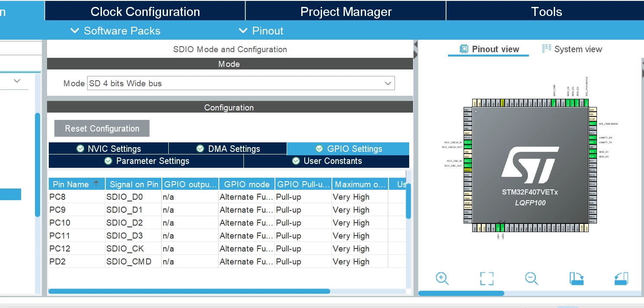Image resolution: width=644 pixels, height=308 pixels.
Task: Collapse panel using splitter arrow
Action: [x=416, y=44]
